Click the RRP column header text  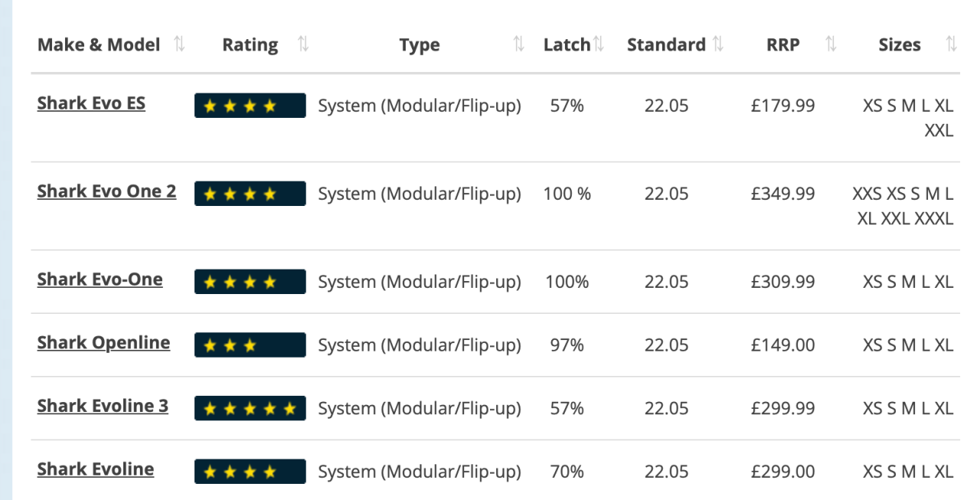[x=782, y=44]
